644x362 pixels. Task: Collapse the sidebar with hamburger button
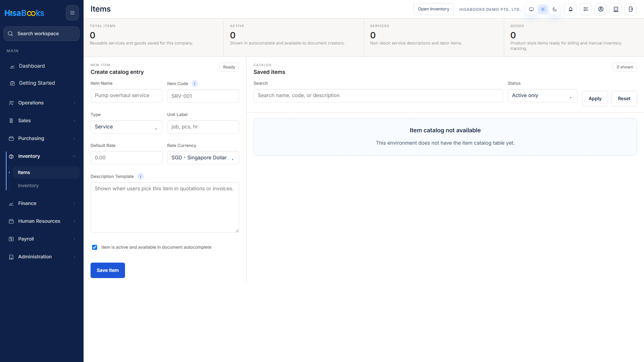(72, 13)
